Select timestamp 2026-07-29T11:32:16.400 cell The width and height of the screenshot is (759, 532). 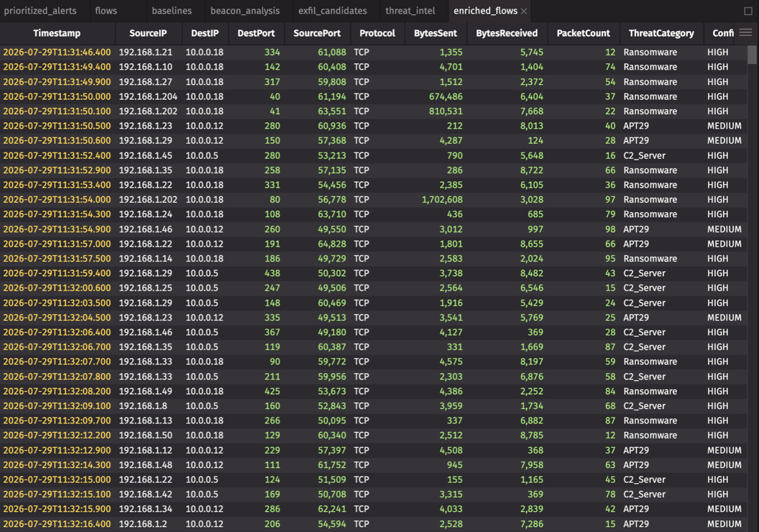coord(57,524)
